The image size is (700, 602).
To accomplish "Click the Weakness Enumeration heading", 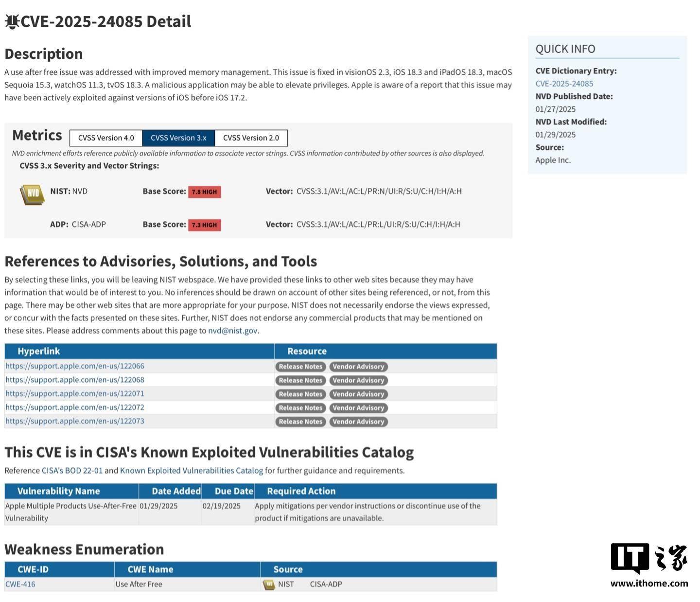I will coord(84,549).
